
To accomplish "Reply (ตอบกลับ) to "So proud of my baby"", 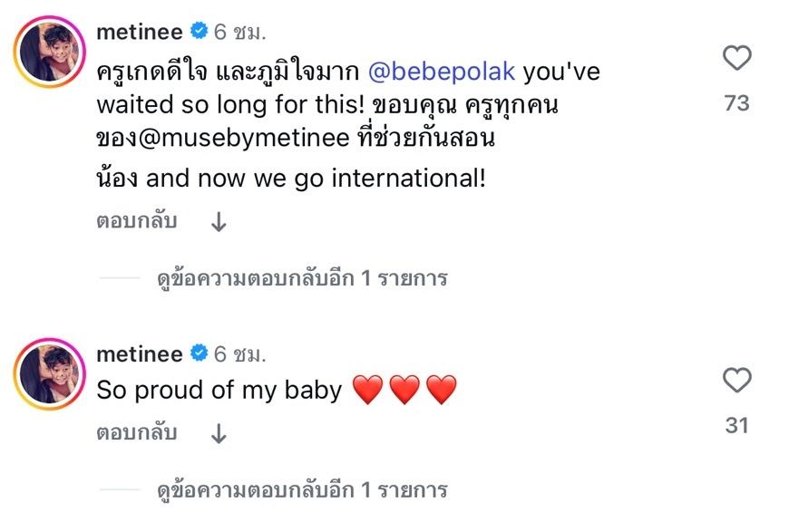I will (x=137, y=433).
